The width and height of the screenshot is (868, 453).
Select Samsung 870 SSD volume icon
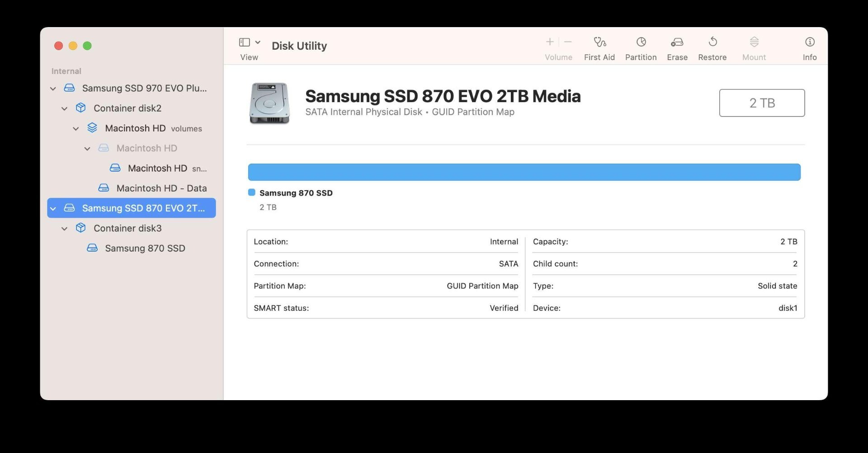tap(92, 248)
